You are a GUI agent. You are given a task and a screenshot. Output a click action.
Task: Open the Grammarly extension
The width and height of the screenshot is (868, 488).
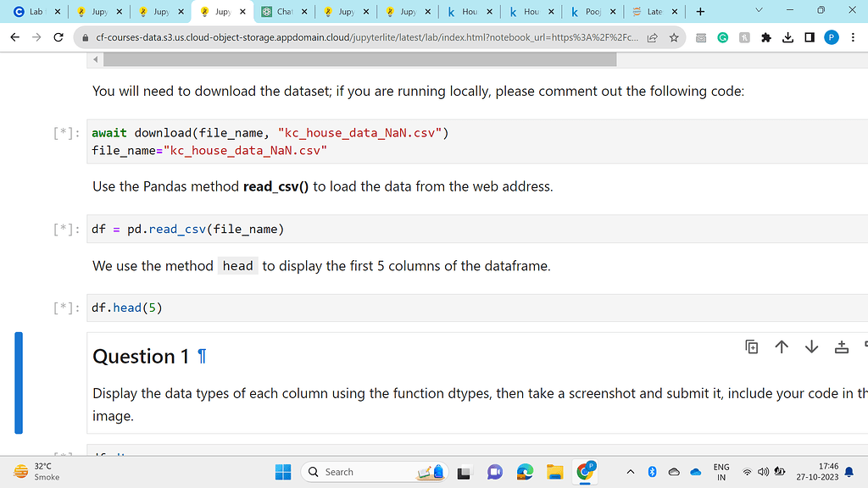(x=723, y=38)
